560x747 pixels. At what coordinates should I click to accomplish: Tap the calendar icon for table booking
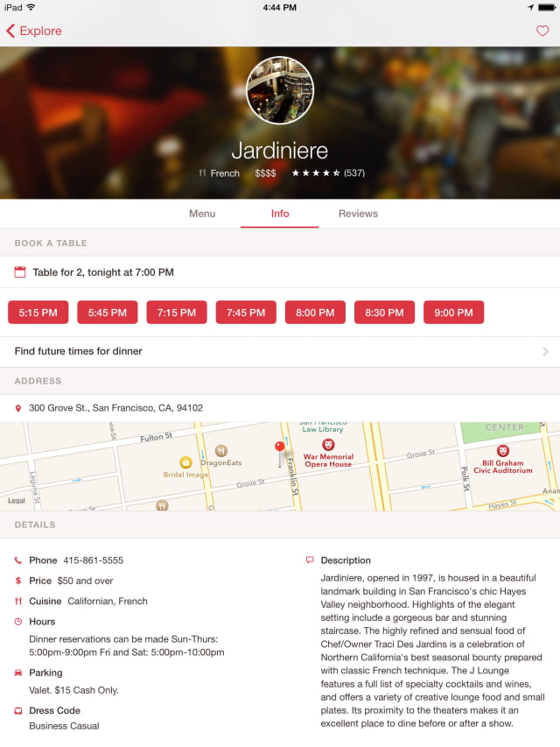pyautogui.click(x=20, y=272)
